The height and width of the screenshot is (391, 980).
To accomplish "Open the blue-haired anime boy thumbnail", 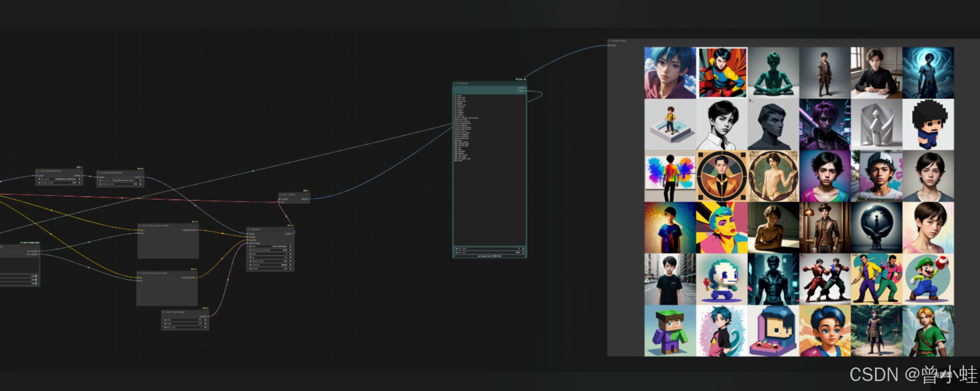I will point(670,73).
